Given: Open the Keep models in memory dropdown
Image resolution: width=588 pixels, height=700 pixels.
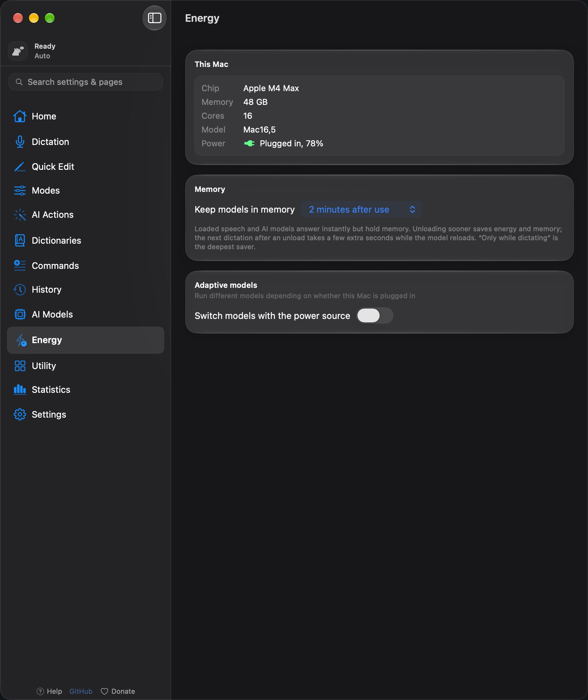Looking at the screenshot, I should point(361,210).
